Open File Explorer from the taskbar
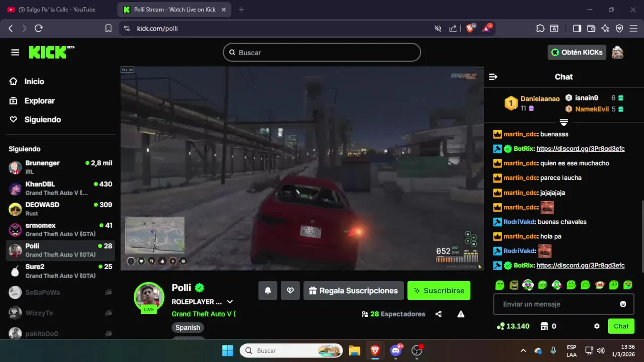The image size is (644, 362). pyautogui.click(x=355, y=351)
